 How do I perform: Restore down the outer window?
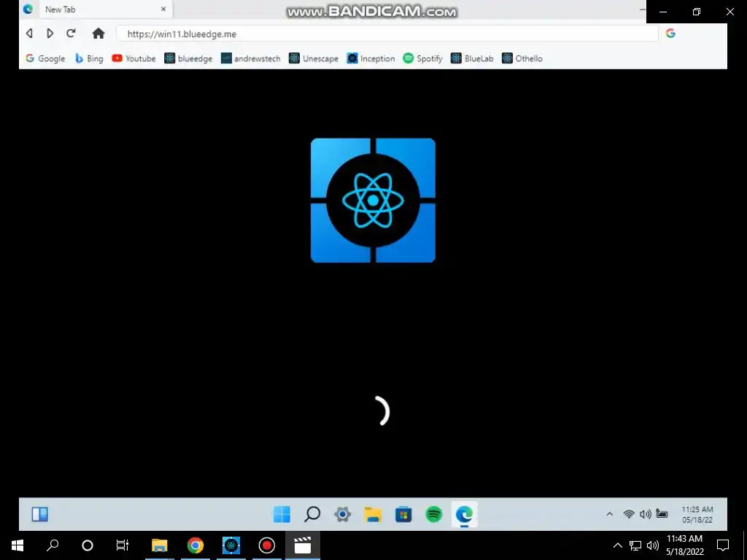697,12
